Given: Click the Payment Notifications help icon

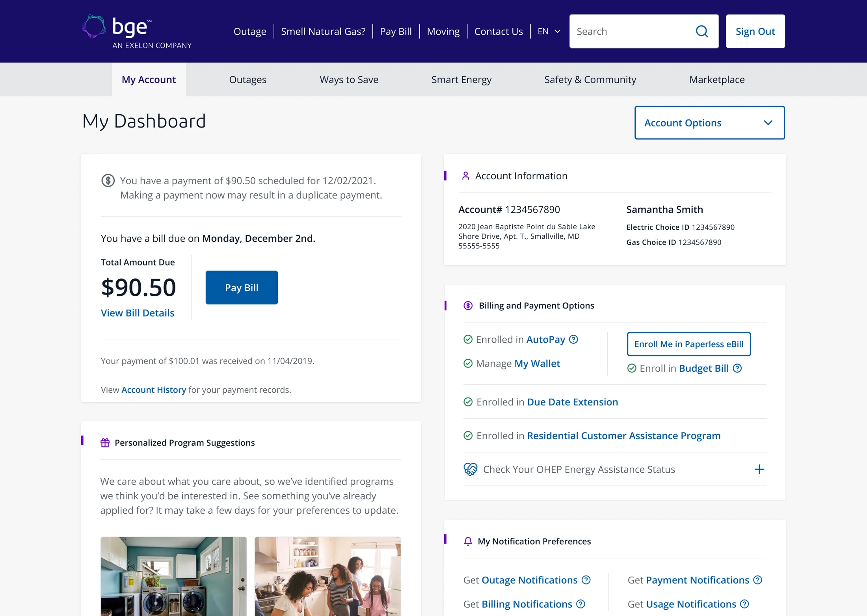Looking at the screenshot, I should coord(757,580).
